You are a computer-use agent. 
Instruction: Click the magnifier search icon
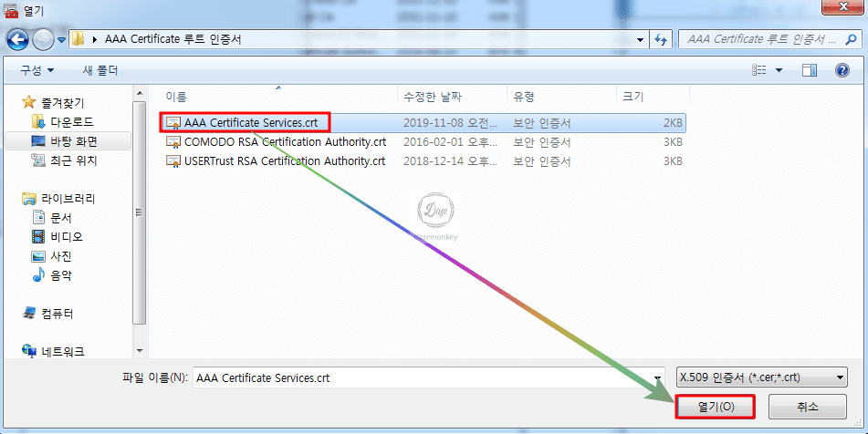852,39
